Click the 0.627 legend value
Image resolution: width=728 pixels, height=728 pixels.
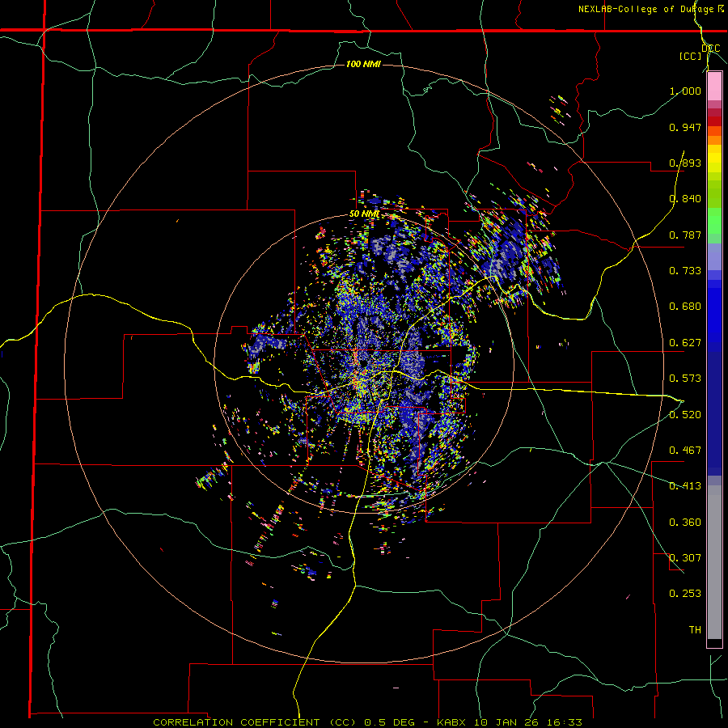(685, 343)
